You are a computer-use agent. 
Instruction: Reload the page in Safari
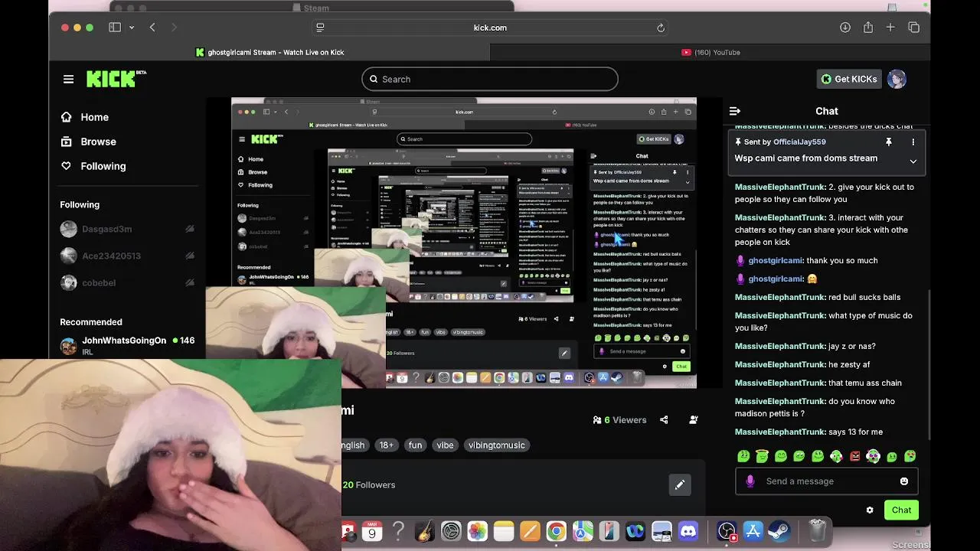pos(660,28)
